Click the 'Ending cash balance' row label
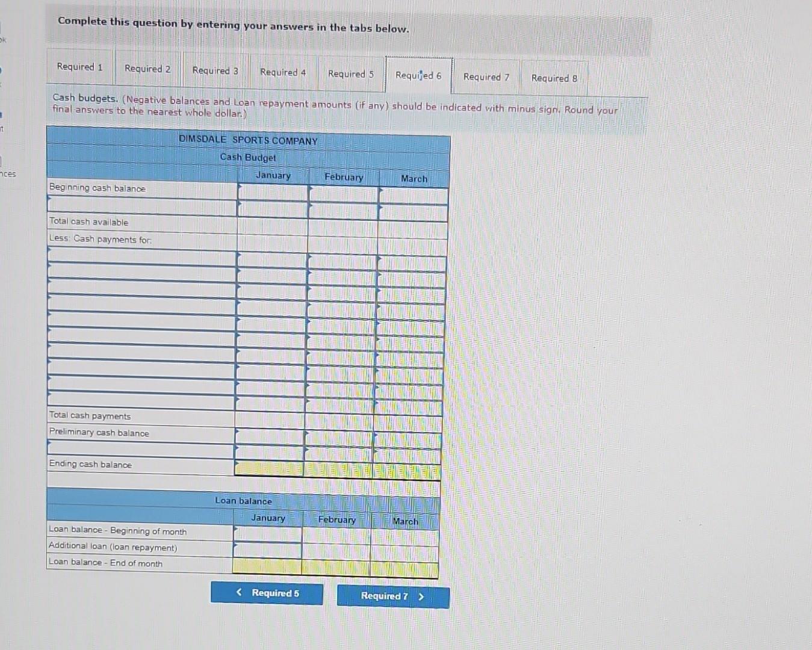 tap(90, 464)
